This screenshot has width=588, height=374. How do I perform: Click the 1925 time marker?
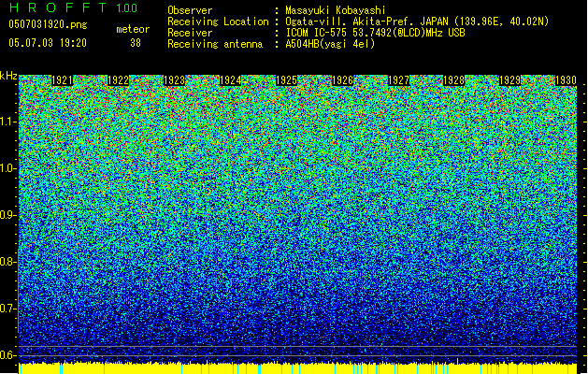coord(286,80)
